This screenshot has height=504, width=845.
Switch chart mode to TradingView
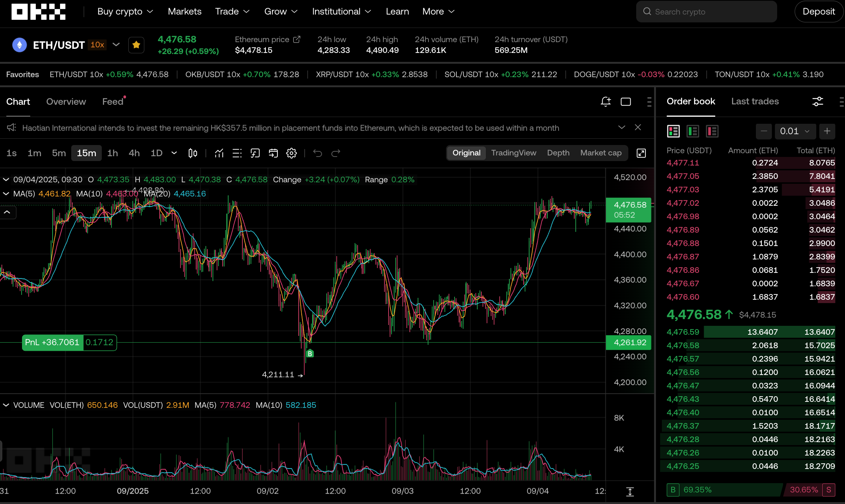(513, 153)
